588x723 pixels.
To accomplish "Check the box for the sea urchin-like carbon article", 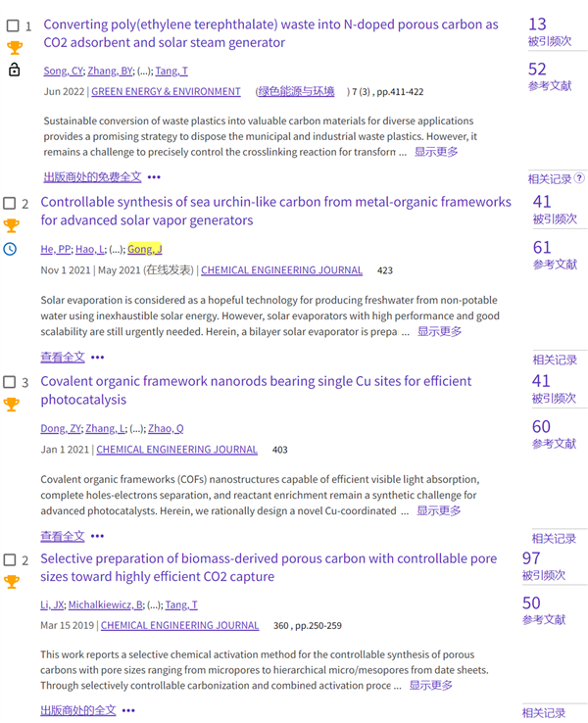I will [9, 204].
